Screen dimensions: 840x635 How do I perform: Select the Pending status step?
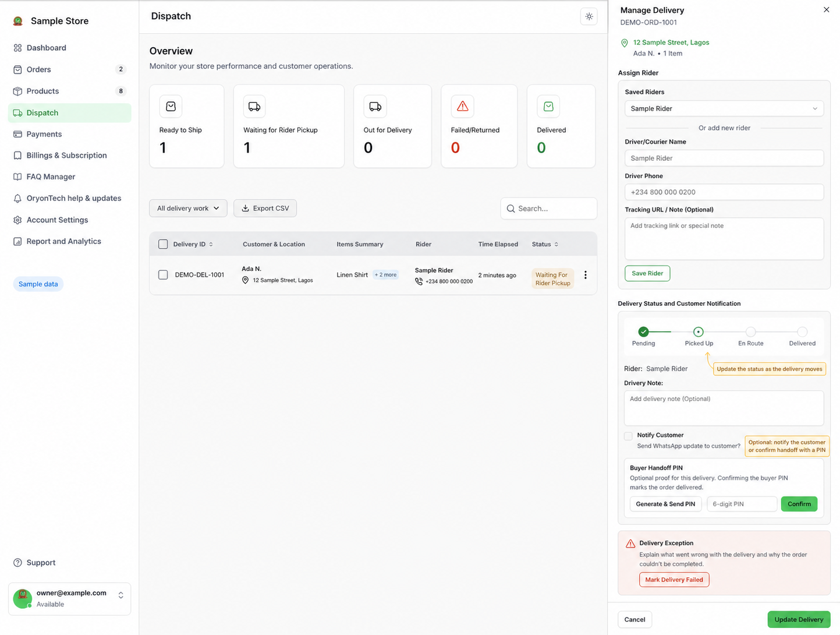[x=643, y=332]
